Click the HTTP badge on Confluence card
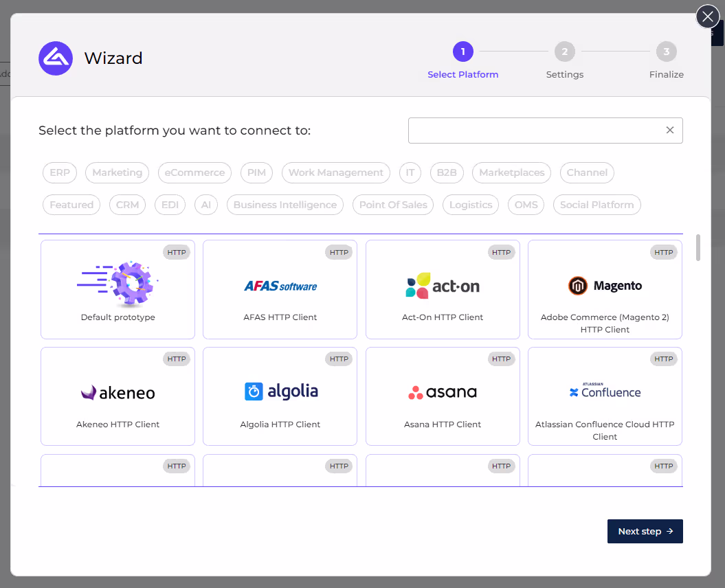This screenshot has width=725, height=588. pos(664,359)
